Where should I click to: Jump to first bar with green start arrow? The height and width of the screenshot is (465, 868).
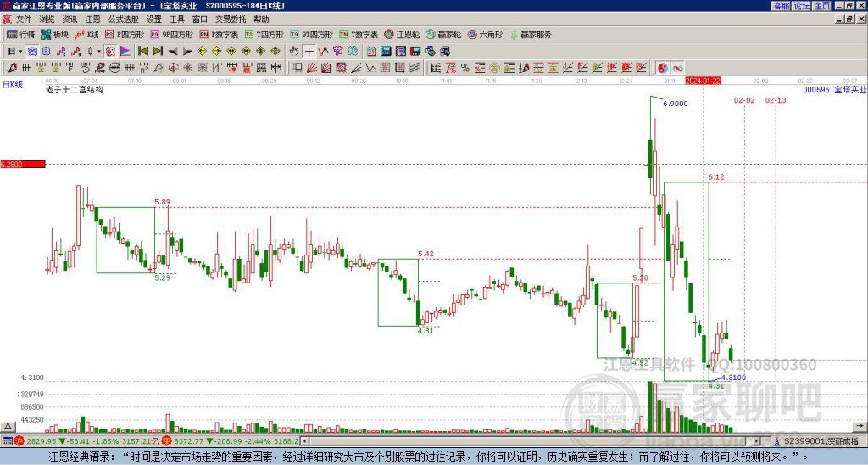click(x=142, y=52)
